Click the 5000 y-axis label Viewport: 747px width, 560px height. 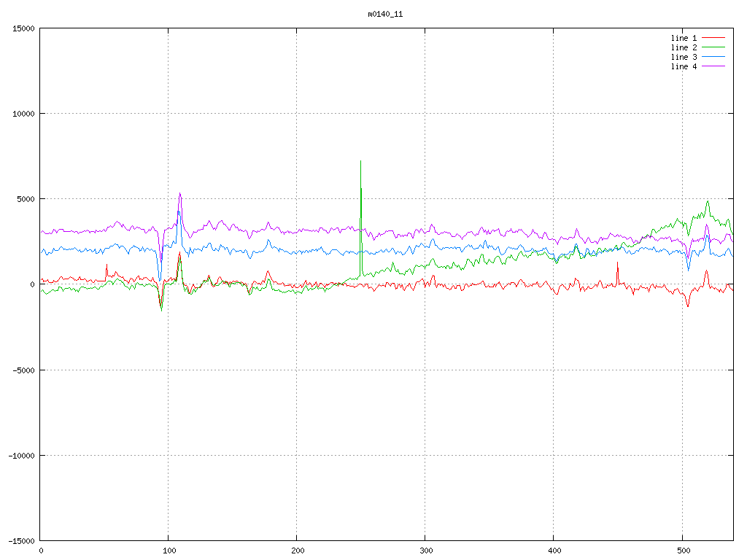pyautogui.click(x=26, y=199)
